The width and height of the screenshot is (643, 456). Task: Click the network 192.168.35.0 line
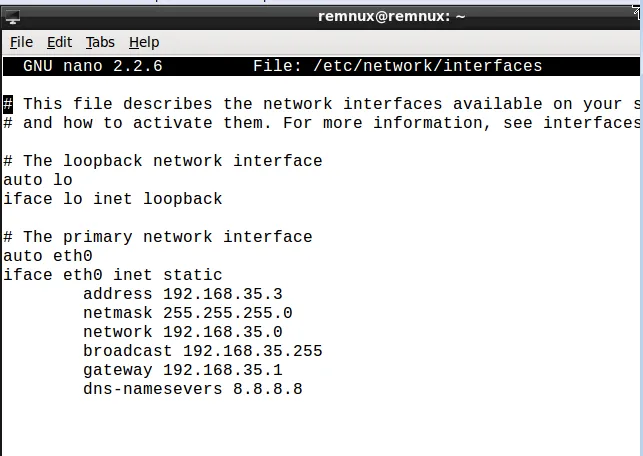(x=183, y=332)
